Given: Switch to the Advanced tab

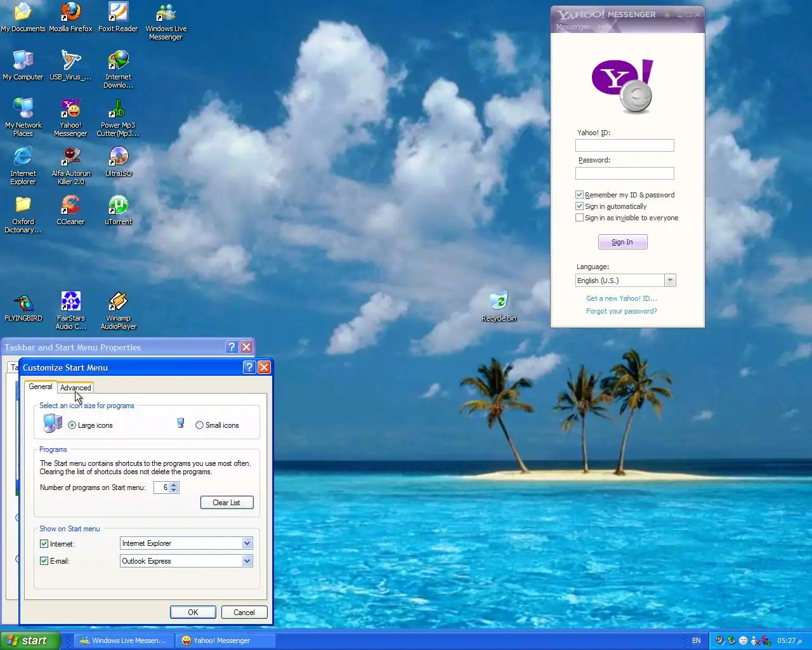Looking at the screenshot, I should [75, 388].
